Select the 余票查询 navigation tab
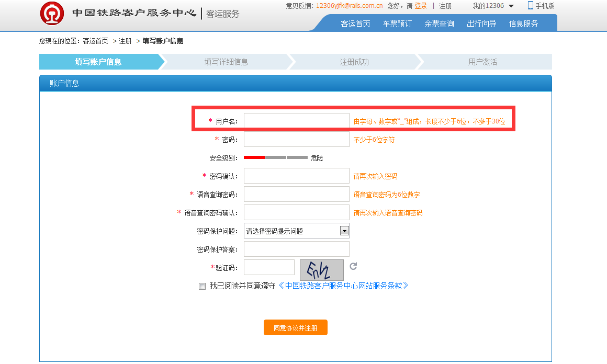Image resolution: width=607 pixels, height=364 pixels. pyautogui.click(x=439, y=24)
